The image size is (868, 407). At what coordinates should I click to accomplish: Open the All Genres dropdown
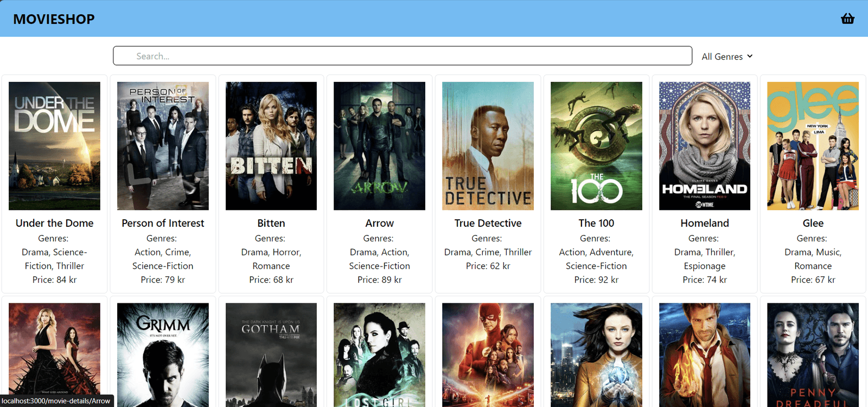coord(727,56)
